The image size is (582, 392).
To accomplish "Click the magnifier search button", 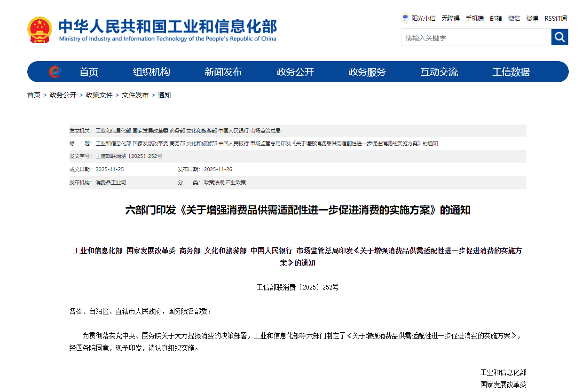I will [559, 37].
